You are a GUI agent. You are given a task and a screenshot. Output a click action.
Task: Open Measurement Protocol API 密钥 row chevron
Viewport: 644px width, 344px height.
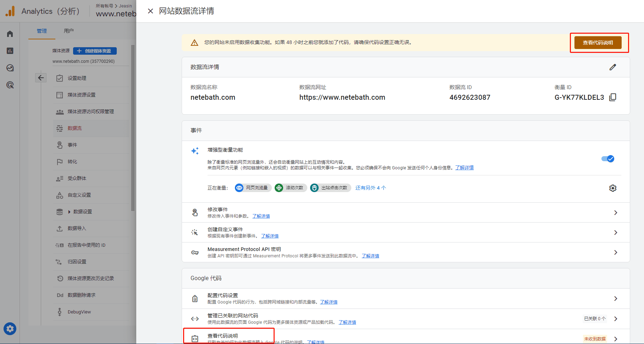pyautogui.click(x=616, y=252)
